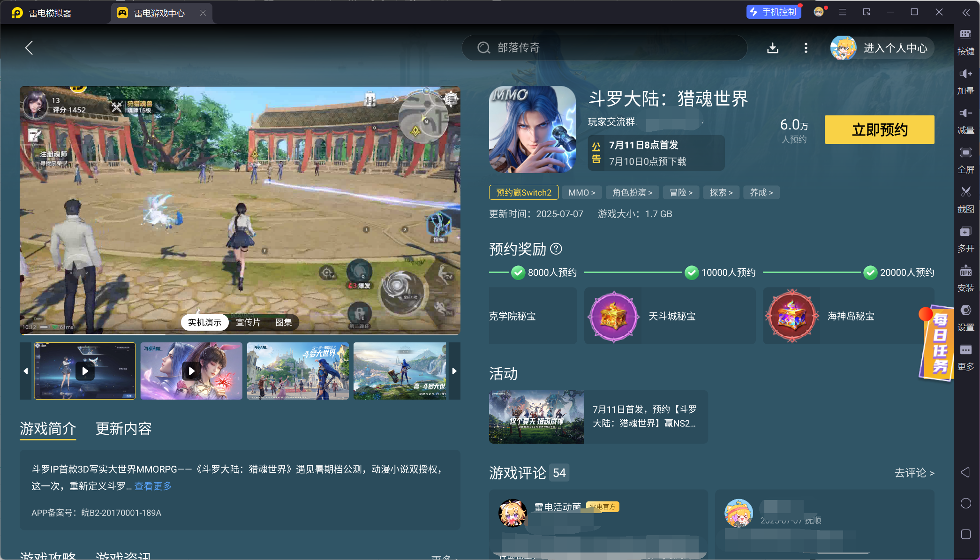Screen dimensions: 980x560
Task: Click the 20000人预约 milestone checkmark
Action: tap(870, 272)
